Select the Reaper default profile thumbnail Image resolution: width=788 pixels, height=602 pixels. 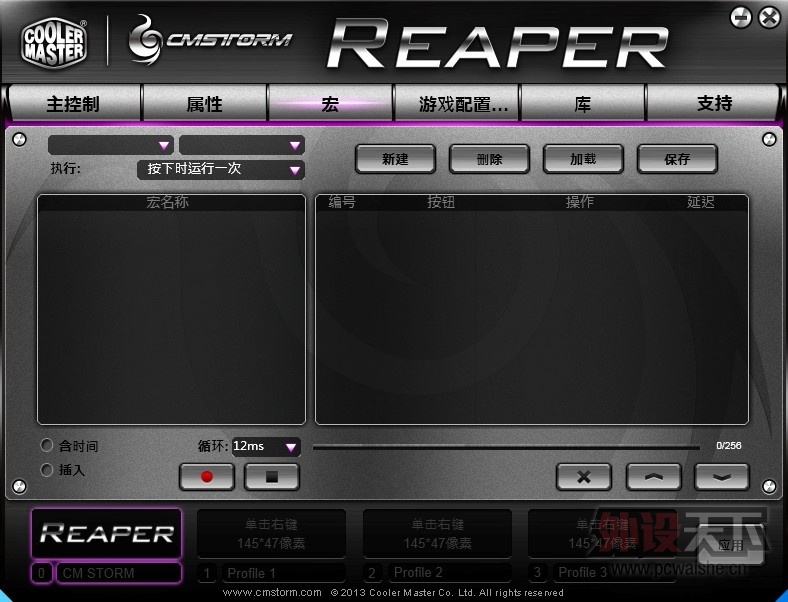(x=107, y=533)
